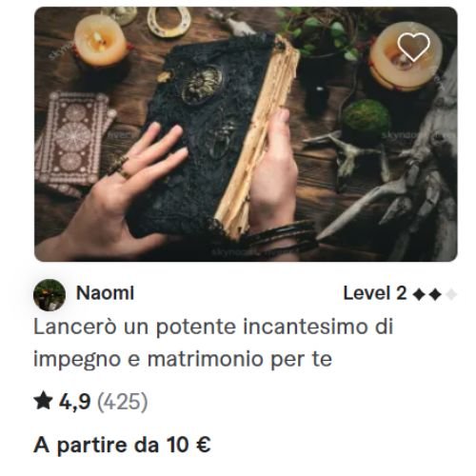
Task: Open the (425) reviews count
Action: point(122,402)
